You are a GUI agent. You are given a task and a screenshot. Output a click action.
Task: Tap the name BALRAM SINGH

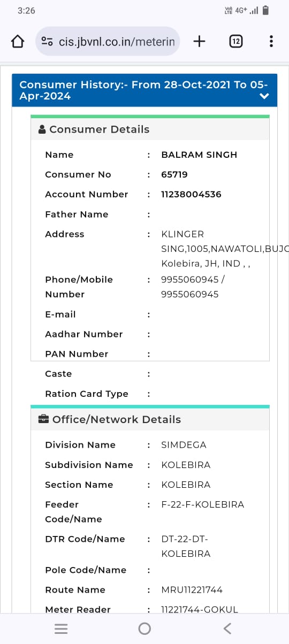[x=199, y=155]
